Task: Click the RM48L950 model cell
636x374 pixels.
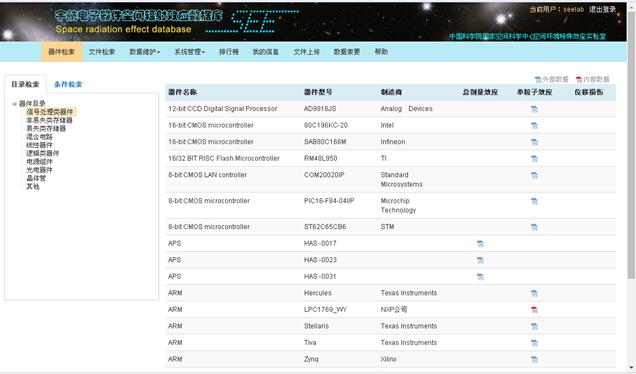Action: pyautogui.click(x=320, y=158)
